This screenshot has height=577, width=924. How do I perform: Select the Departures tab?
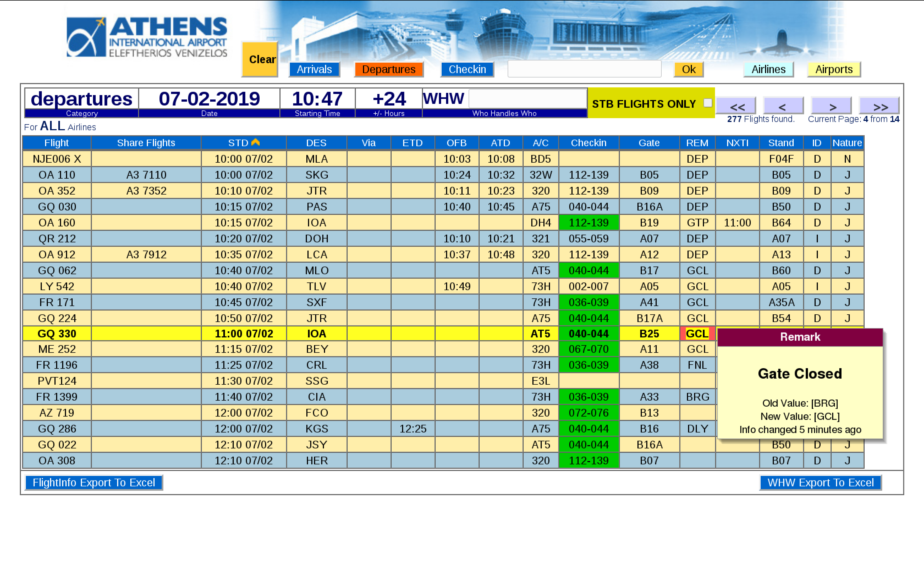(x=388, y=70)
